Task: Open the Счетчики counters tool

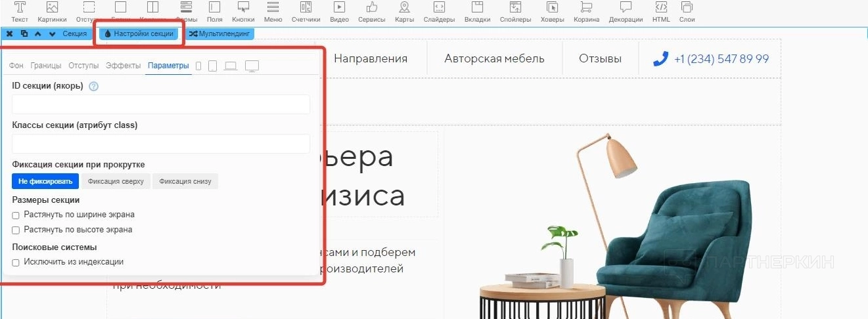Action: (306, 12)
